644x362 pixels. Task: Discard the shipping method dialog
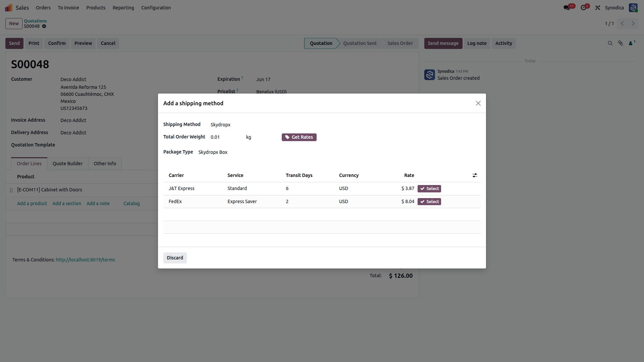(175, 258)
